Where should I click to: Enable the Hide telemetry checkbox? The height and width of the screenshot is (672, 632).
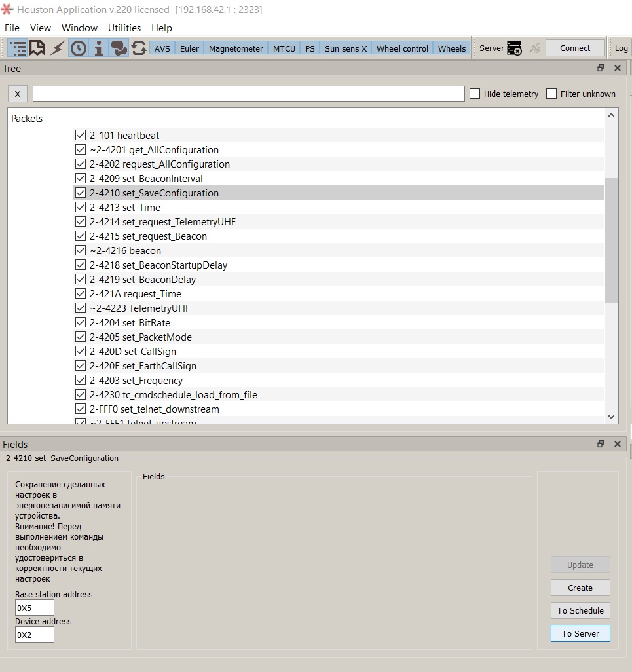(475, 94)
